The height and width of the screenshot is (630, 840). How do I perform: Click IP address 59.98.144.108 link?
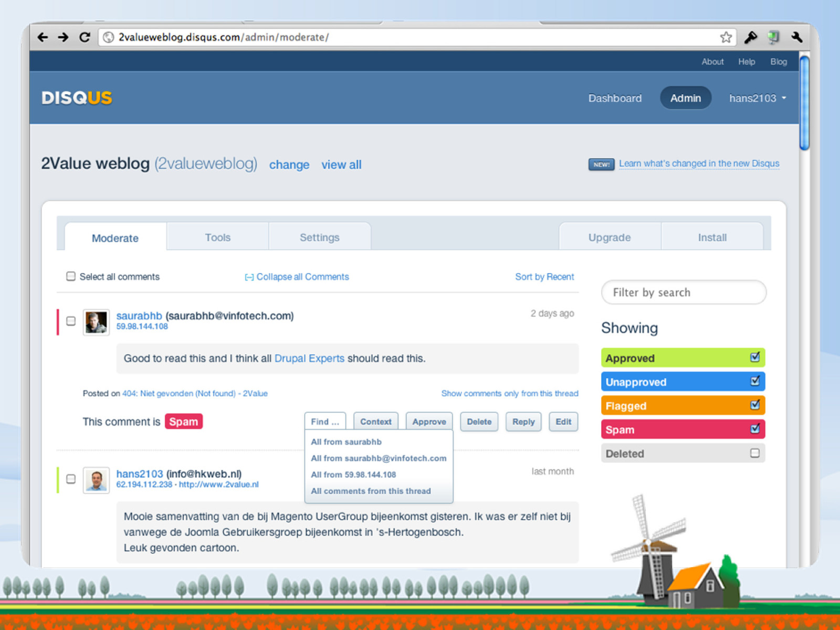142,327
